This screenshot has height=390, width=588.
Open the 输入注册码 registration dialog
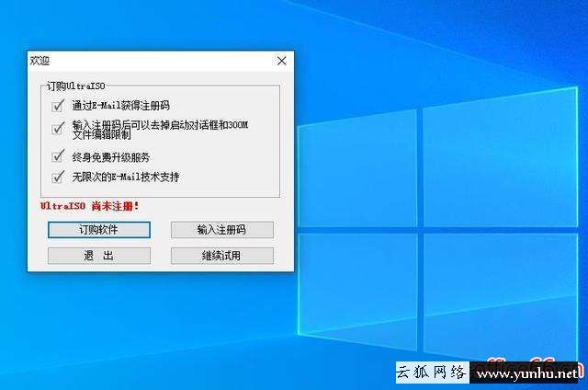coord(222,230)
